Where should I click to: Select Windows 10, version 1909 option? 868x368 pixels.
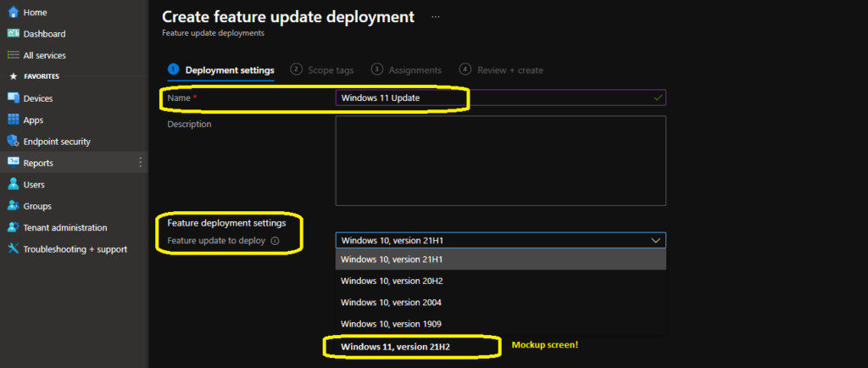[x=500, y=324]
